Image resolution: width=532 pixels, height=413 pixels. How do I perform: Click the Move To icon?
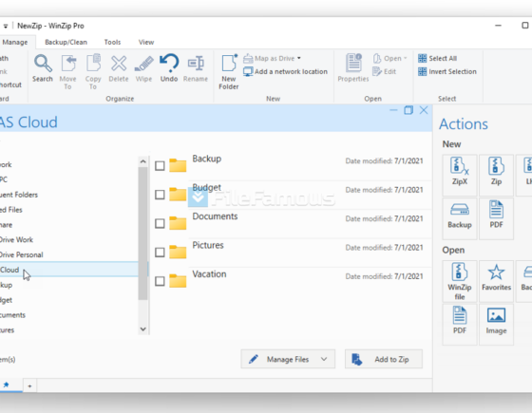tap(67, 72)
